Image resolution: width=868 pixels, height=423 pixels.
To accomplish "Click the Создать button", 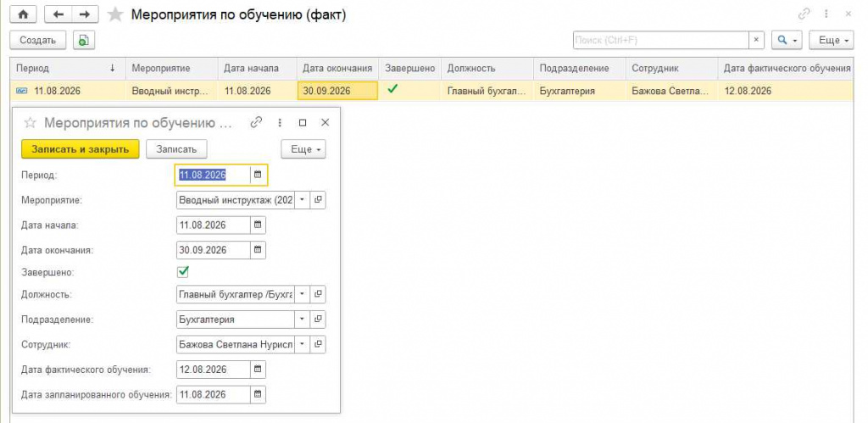I will pyautogui.click(x=37, y=41).
